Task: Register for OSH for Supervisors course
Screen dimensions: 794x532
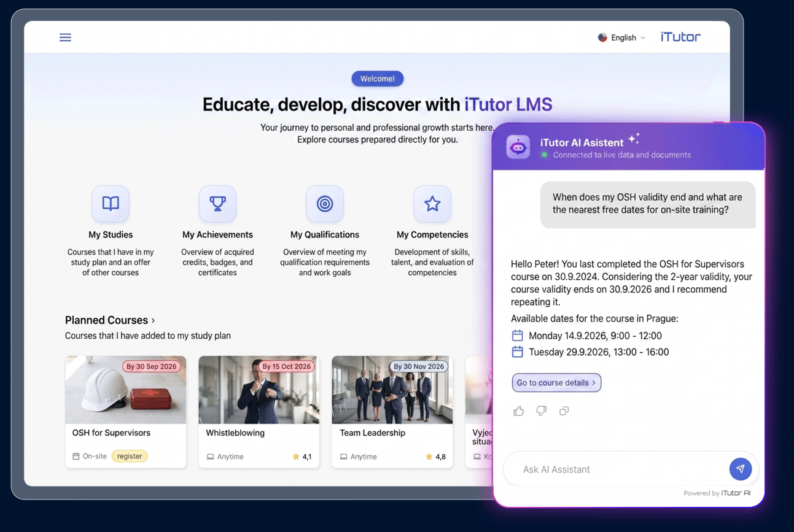Action: 130,456
